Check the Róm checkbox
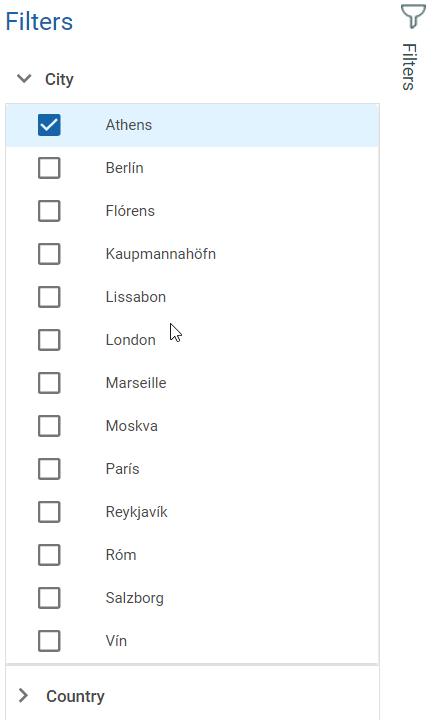428x720 pixels. coord(49,555)
